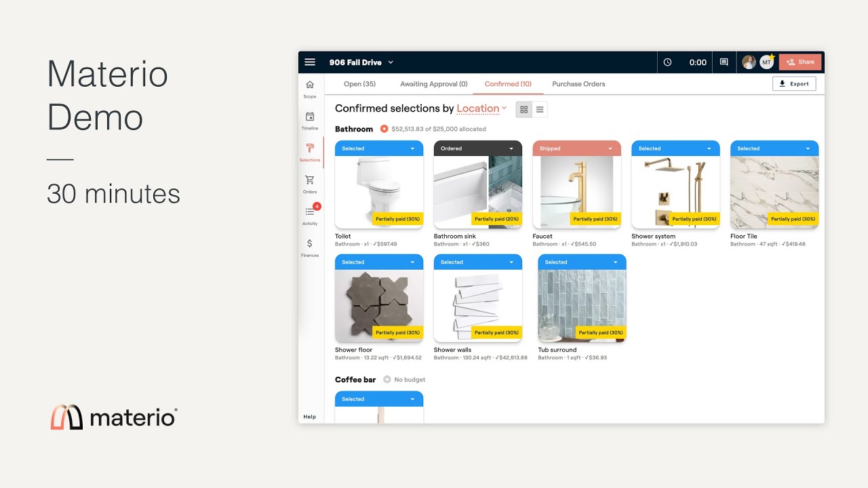Click the Shower walls Partially paid badge
The height and width of the screenshot is (488, 868).
click(x=497, y=333)
